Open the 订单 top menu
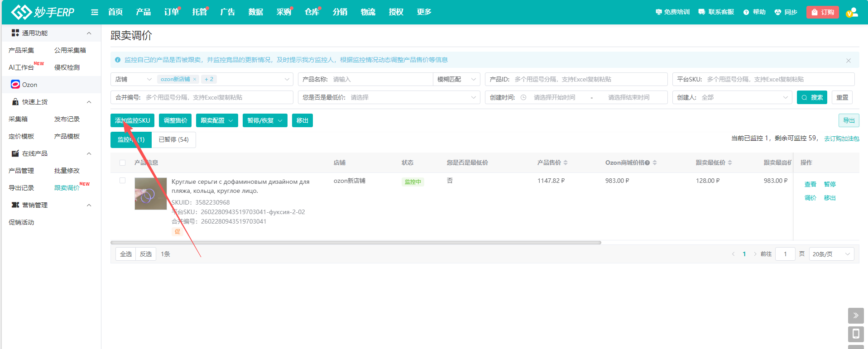868x349 pixels. tap(172, 12)
